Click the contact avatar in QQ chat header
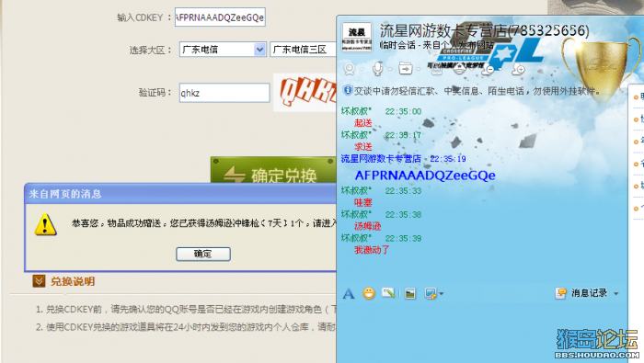The height and width of the screenshot is (363, 644). (x=357, y=37)
